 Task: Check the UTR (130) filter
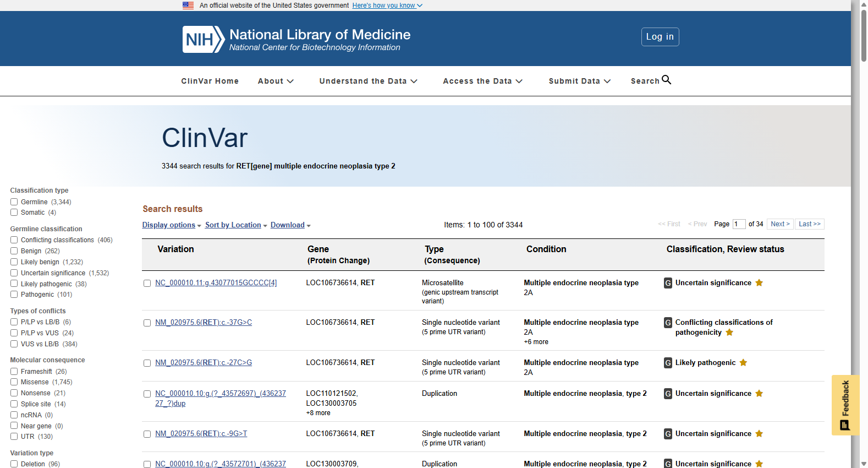[14, 437]
